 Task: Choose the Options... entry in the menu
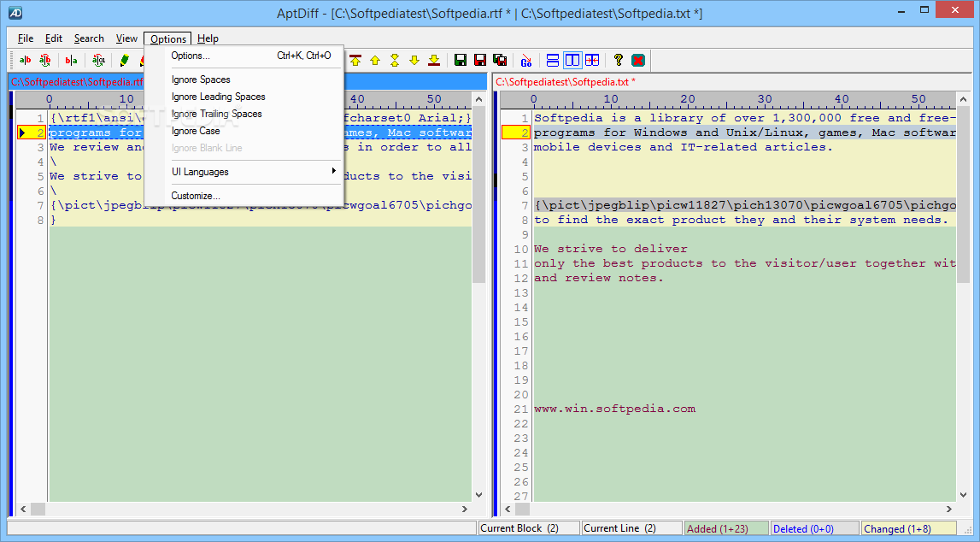click(x=244, y=56)
